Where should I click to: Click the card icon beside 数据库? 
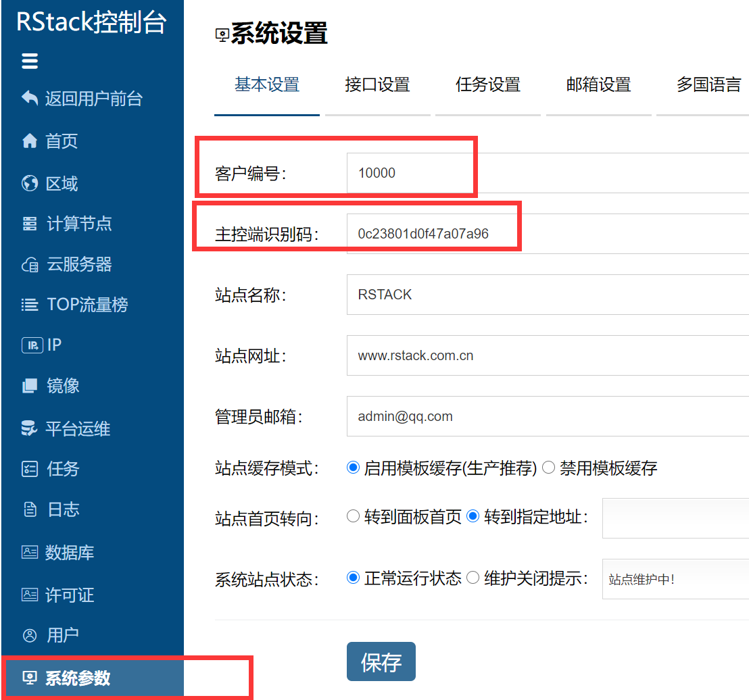point(30,553)
